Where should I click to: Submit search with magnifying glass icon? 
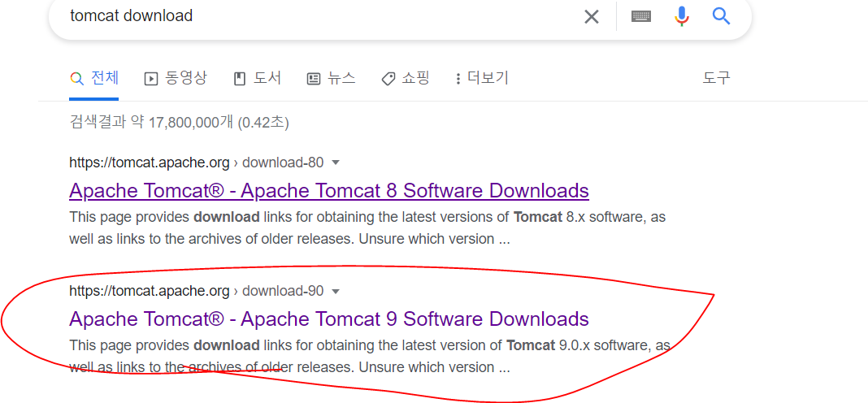point(722,16)
